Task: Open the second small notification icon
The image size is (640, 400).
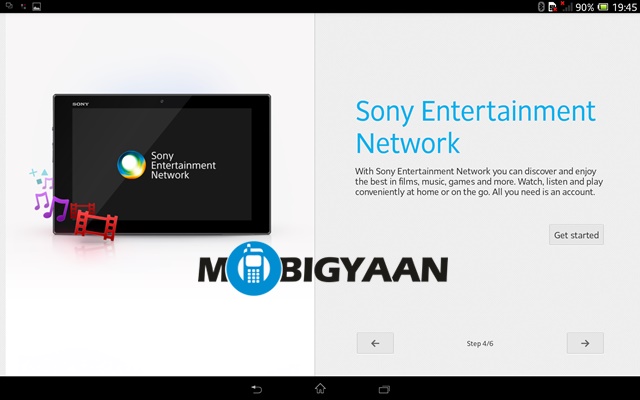Action: pos(23,7)
